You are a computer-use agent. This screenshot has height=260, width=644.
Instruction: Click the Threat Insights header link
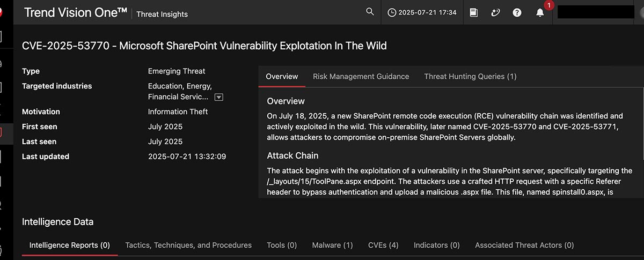coord(162,14)
